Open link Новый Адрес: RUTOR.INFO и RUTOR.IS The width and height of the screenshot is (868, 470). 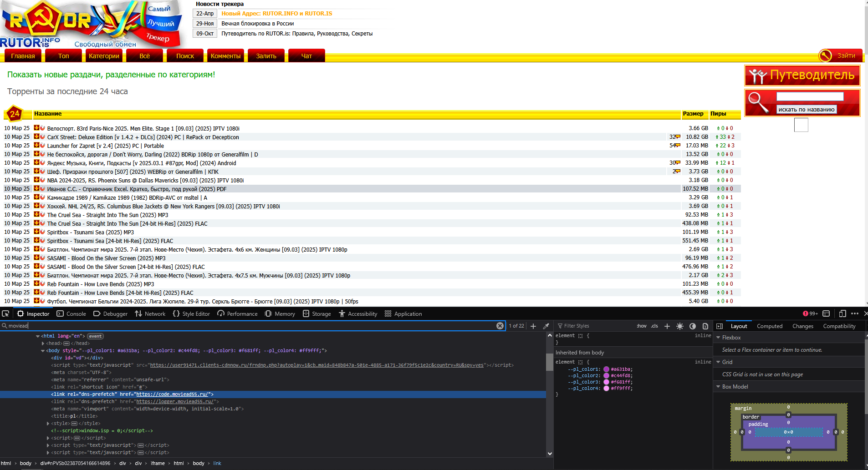[x=276, y=14]
